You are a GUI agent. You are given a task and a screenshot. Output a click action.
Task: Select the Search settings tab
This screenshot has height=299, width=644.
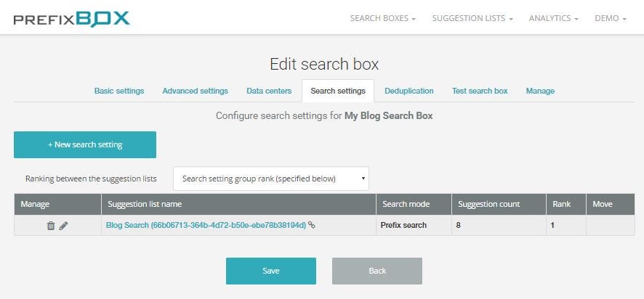(338, 91)
